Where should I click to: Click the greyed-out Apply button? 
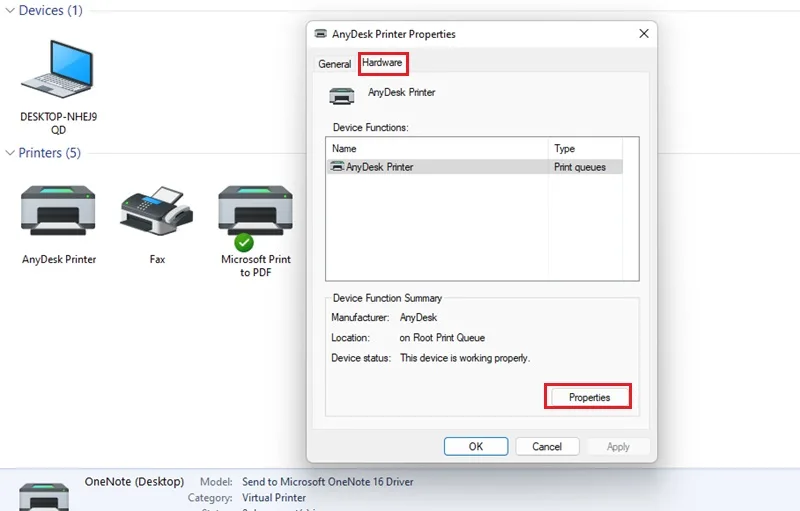point(618,446)
